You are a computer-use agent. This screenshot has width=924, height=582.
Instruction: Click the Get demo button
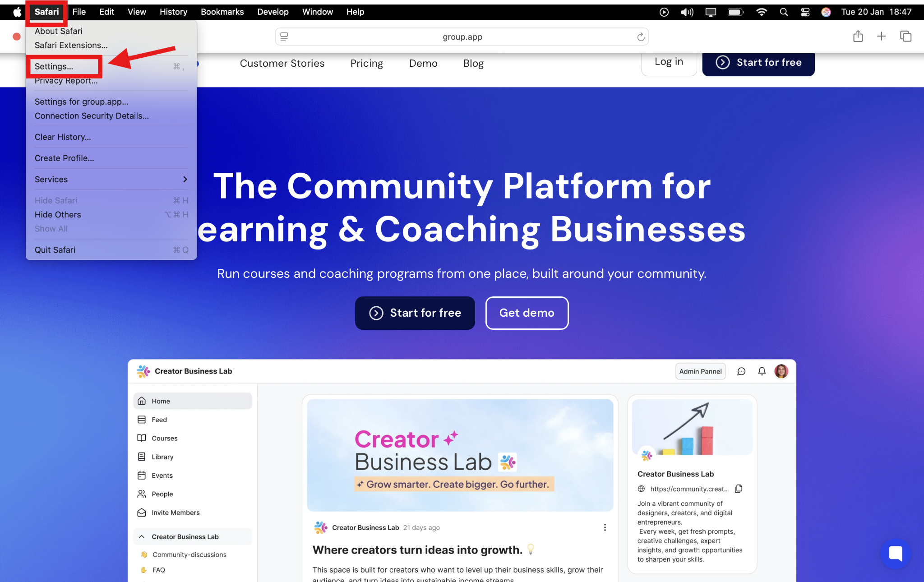pyautogui.click(x=527, y=313)
